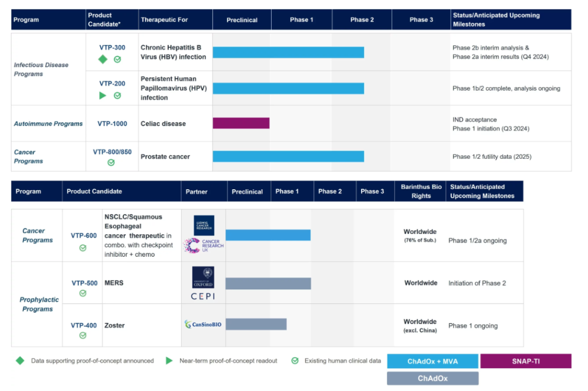Image resolution: width=588 pixels, height=391 pixels.
Task: Click the check mark under VTP-400
Action: [83, 336]
